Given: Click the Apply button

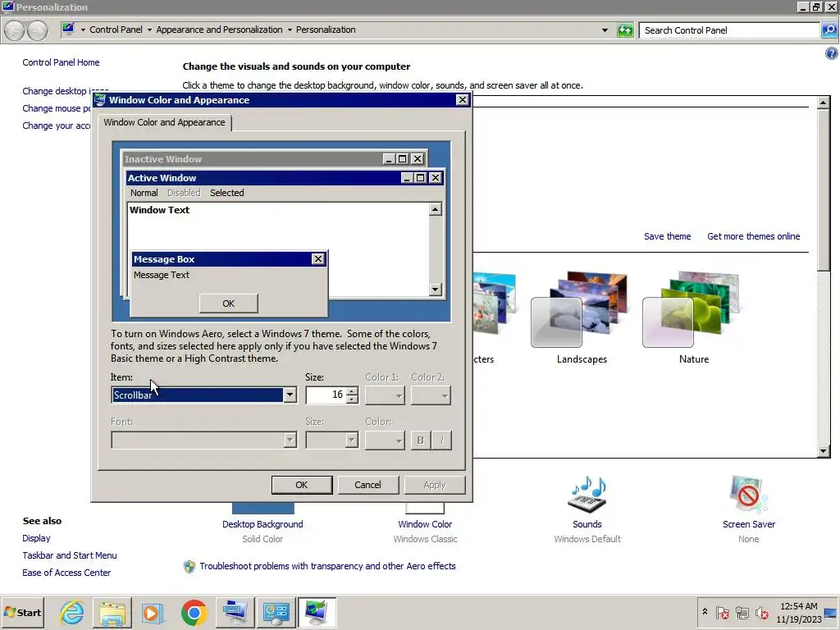Looking at the screenshot, I should coord(435,485).
